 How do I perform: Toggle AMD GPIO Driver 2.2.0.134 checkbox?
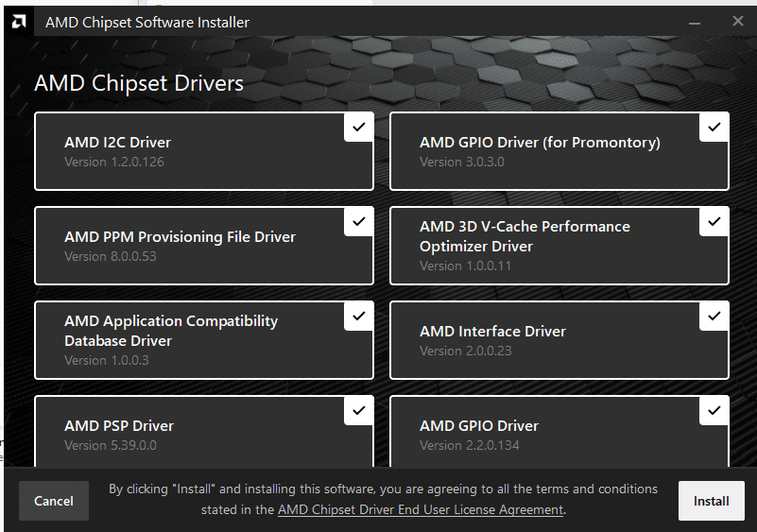tap(714, 411)
